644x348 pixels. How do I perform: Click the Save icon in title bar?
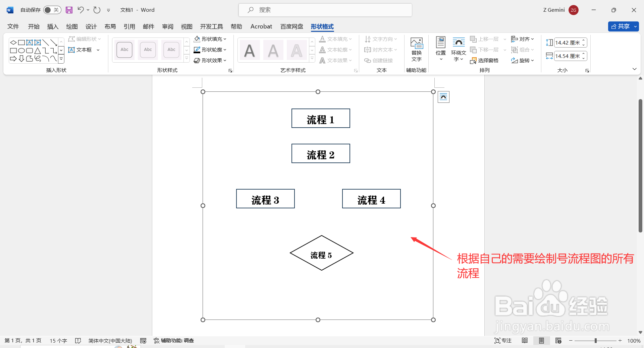pos(69,10)
